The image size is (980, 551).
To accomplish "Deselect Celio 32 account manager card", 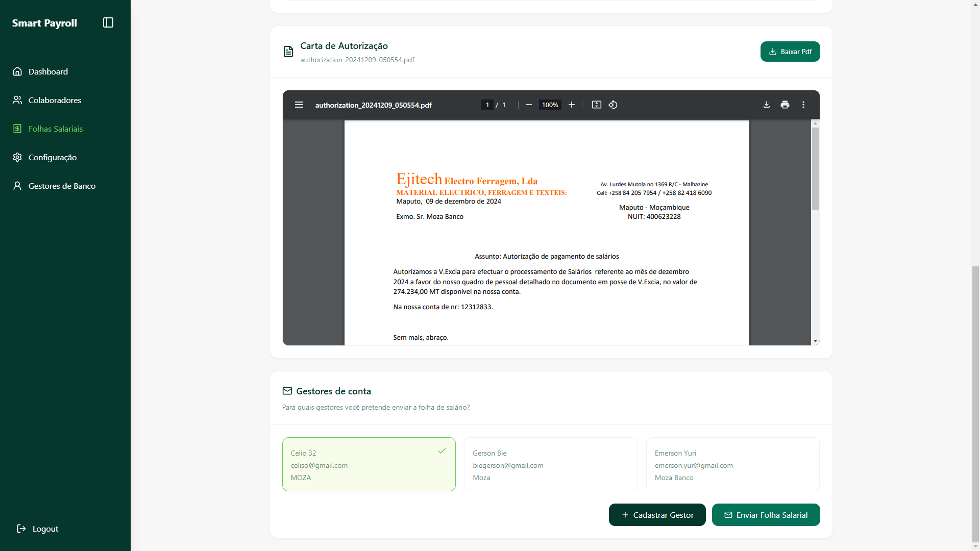I will coord(369,464).
